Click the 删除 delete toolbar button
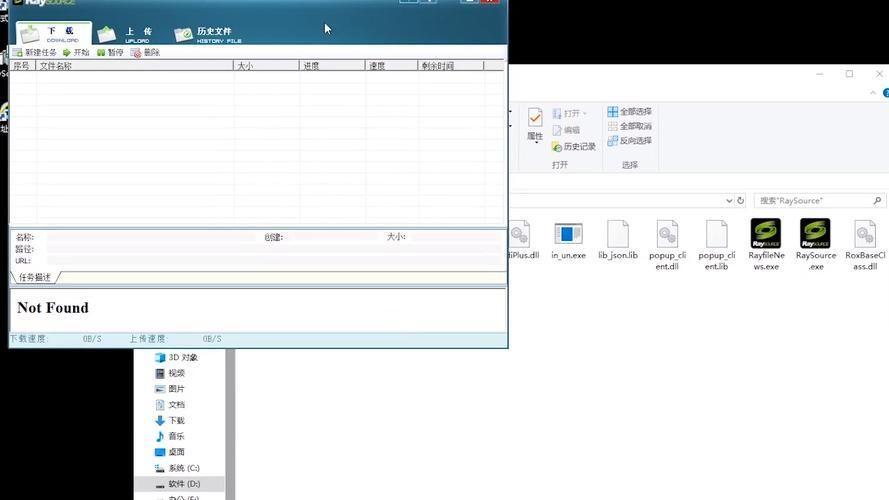This screenshot has height=500, width=889. [145, 52]
